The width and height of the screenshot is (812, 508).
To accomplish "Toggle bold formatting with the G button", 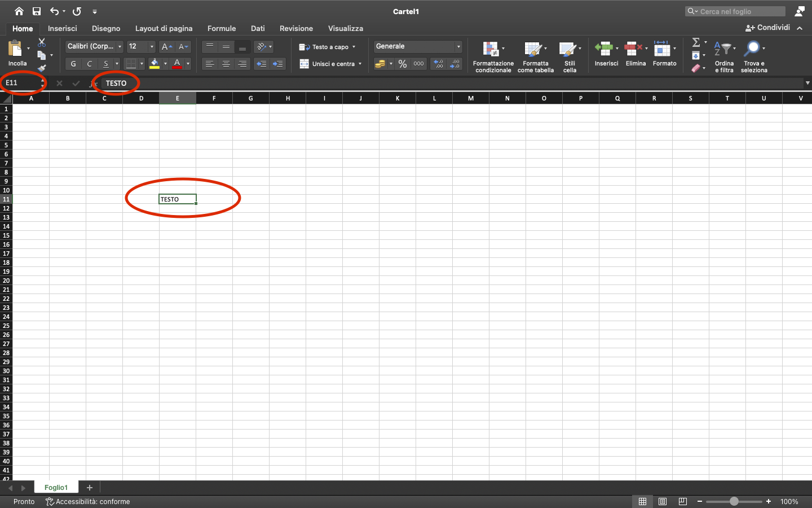I will pos(73,64).
